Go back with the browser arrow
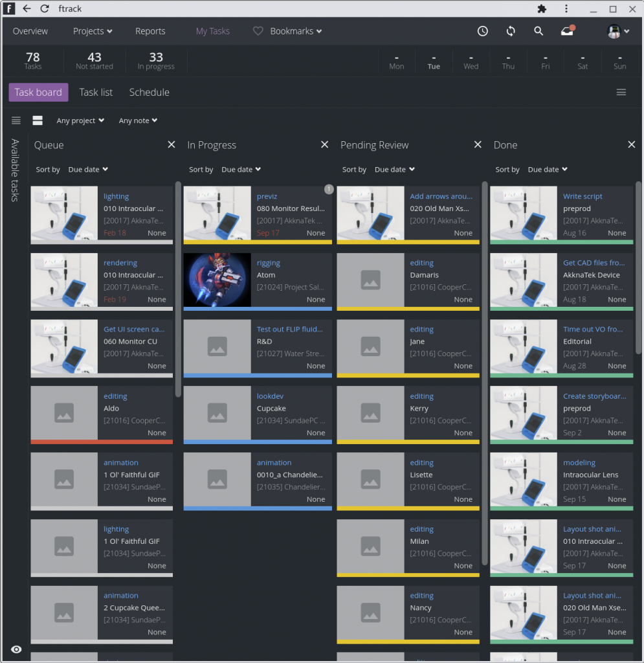Viewport: 644px width, 663px height. tap(27, 8)
